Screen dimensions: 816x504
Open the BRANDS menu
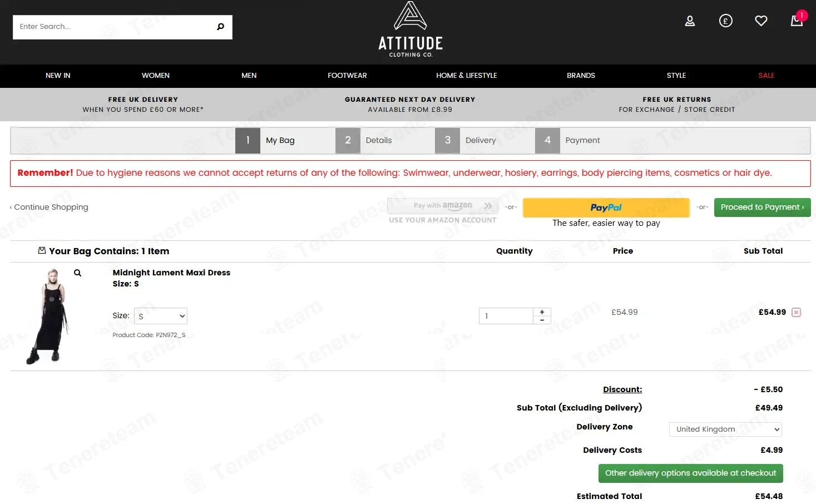click(581, 76)
